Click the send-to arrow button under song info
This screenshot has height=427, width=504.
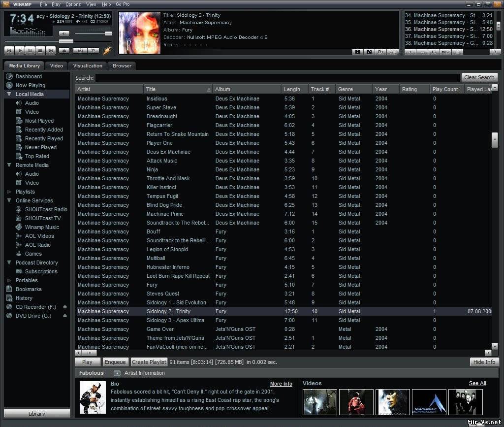pos(381,52)
